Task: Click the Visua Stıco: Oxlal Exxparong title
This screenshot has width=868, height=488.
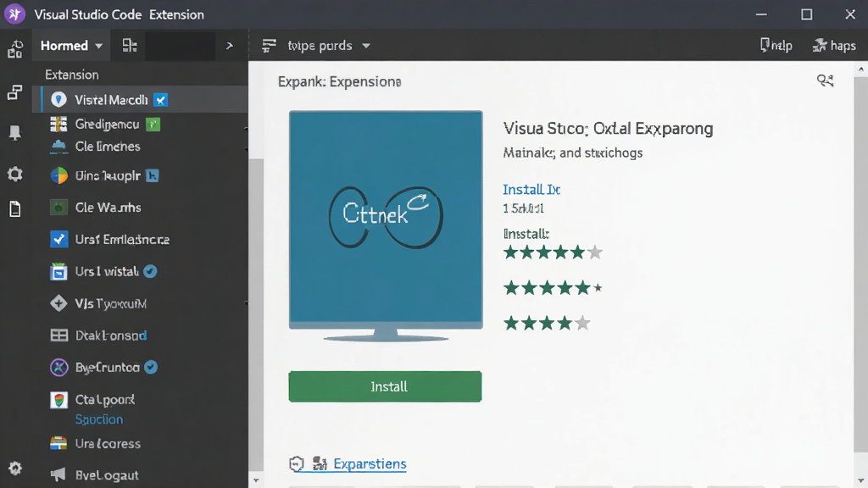Action: (x=608, y=129)
